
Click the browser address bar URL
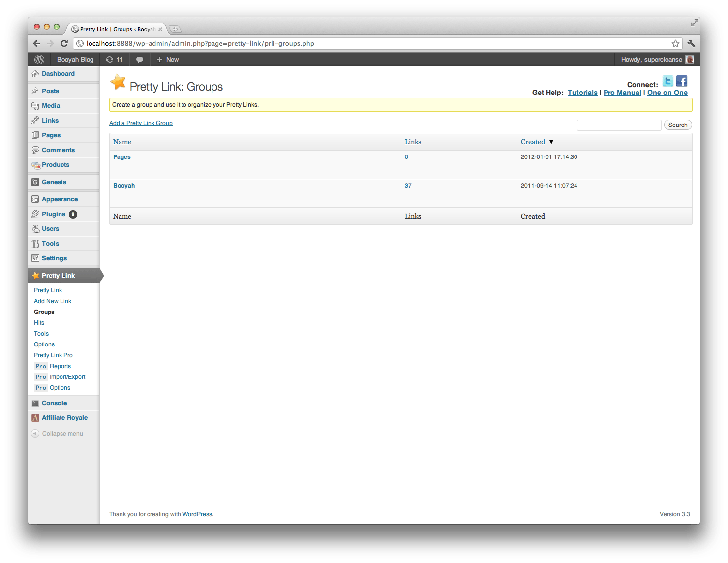point(200,43)
